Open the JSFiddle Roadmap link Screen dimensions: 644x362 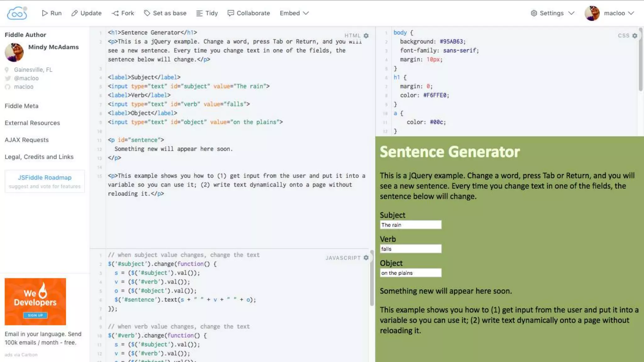pyautogui.click(x=45, y=178)
